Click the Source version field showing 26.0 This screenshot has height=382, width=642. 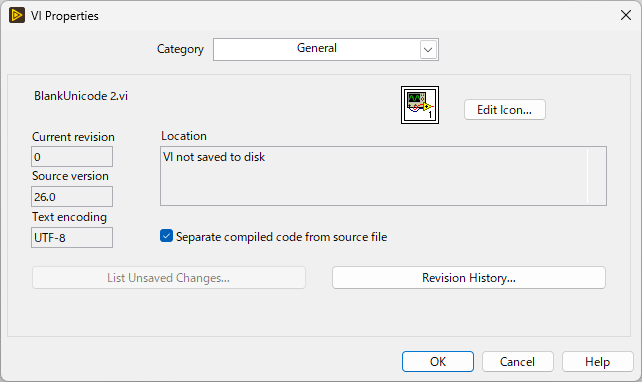click(x=72, y=197)
